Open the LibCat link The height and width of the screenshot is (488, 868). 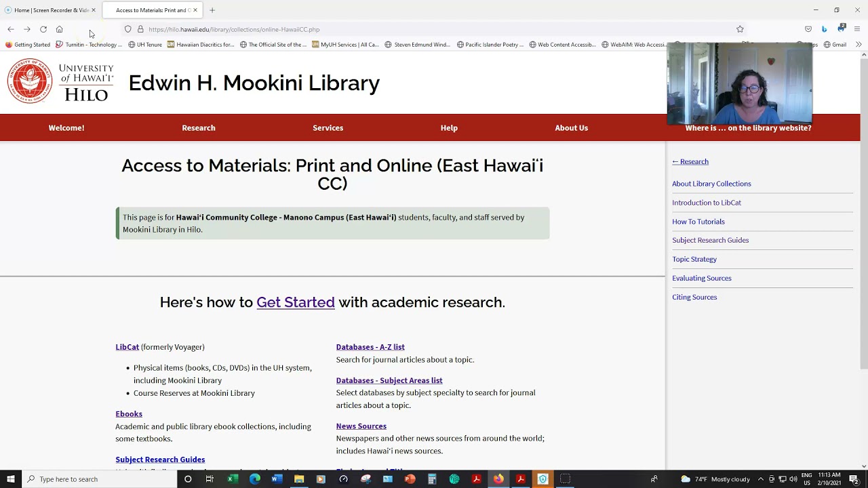click(127, 347)
